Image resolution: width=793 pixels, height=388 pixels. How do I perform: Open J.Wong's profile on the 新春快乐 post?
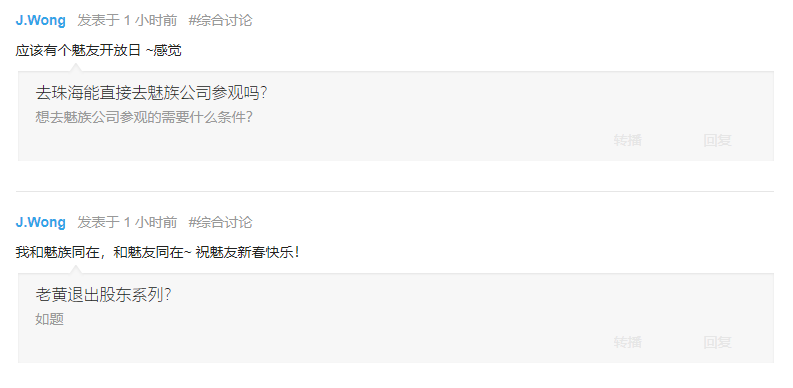tap(40, 223)
